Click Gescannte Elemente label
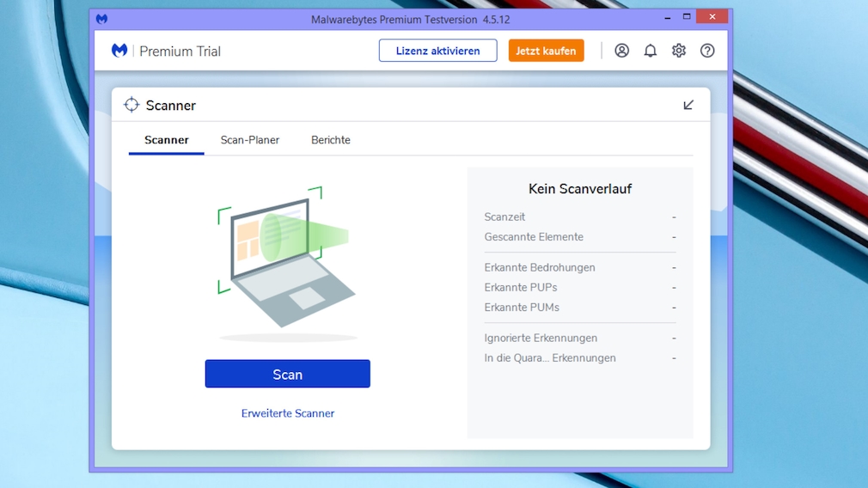 [x=534, y=237]
